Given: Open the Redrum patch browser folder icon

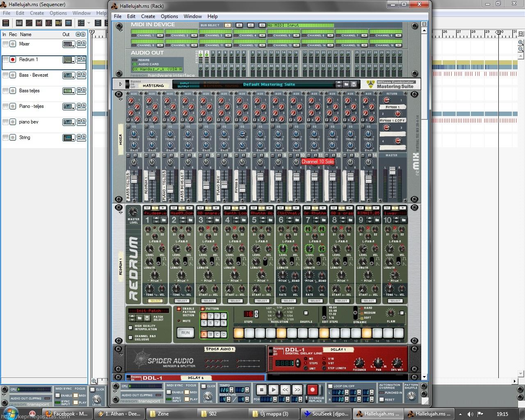Looking at the screenshot, I should 139,318.
